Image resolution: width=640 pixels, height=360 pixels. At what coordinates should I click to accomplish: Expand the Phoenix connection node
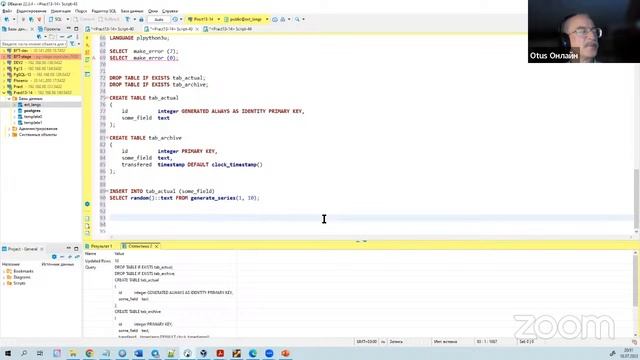click(x=4, y=81)
